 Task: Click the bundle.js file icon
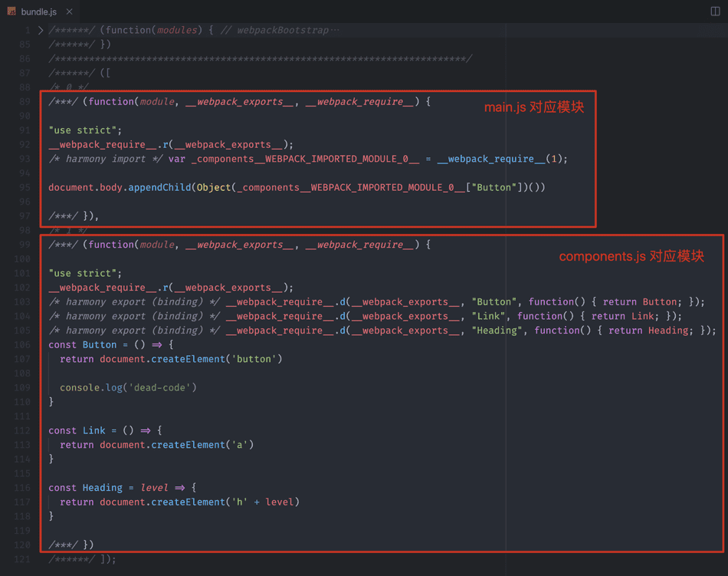11,12
